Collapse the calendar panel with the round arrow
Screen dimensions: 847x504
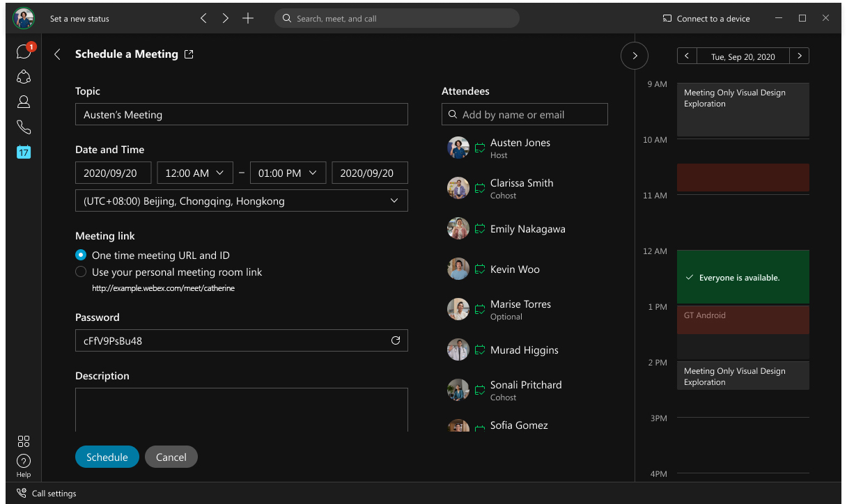point(635,56)
